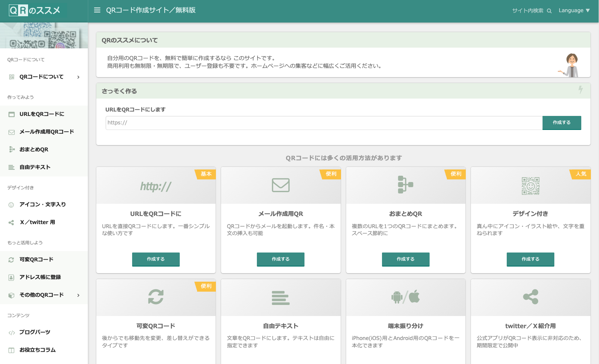Screen dimensions: 599x364
Task: Click the browser window icon for URLをQRコードに
Action: pos(11,114)
